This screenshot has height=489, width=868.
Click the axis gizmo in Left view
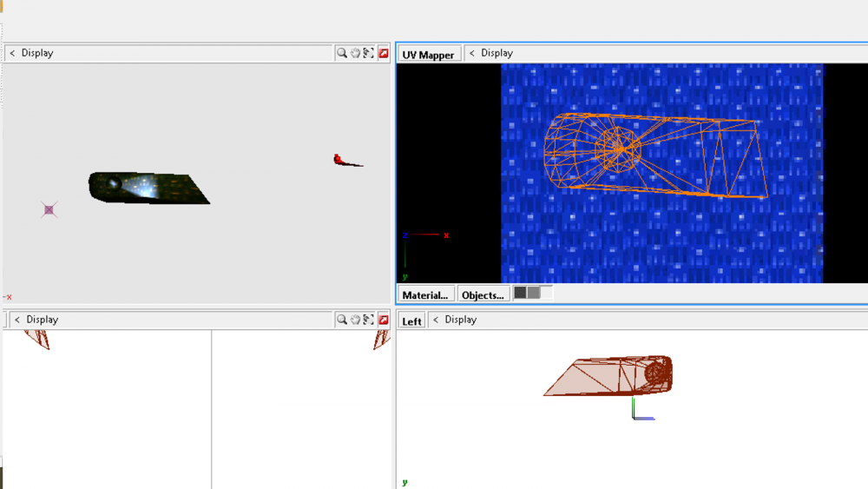coord(643,409)
